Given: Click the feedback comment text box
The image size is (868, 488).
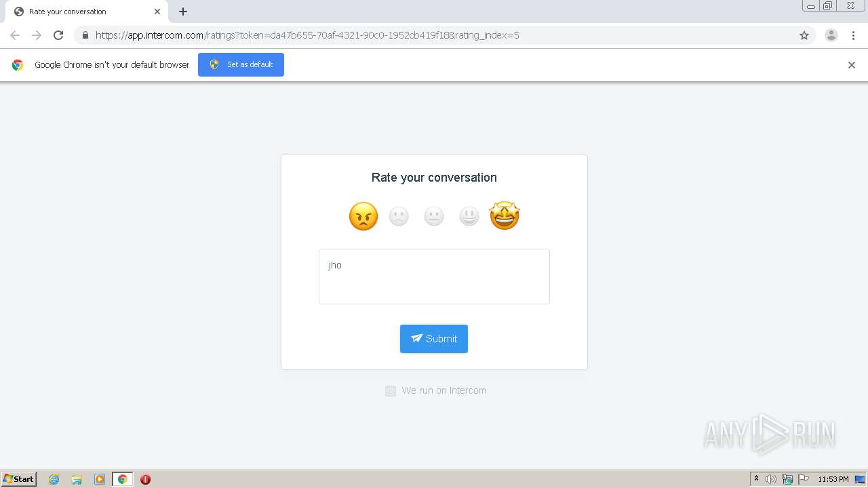Looking at the screenshot, I should pyautogui.click(x=434, y=277).
